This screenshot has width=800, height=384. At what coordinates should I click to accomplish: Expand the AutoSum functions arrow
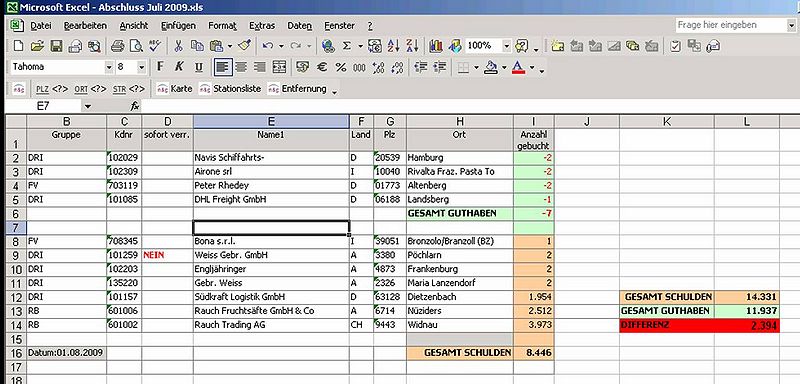tap(360, 46)
